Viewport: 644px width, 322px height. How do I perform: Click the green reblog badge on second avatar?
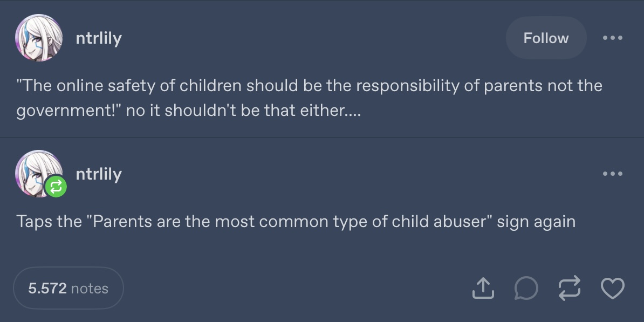(x=56, y=187)
